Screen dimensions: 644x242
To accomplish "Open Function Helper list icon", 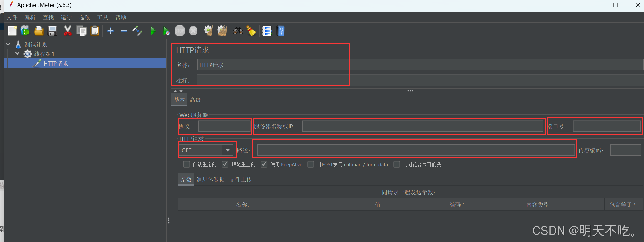I will point(267,31).
